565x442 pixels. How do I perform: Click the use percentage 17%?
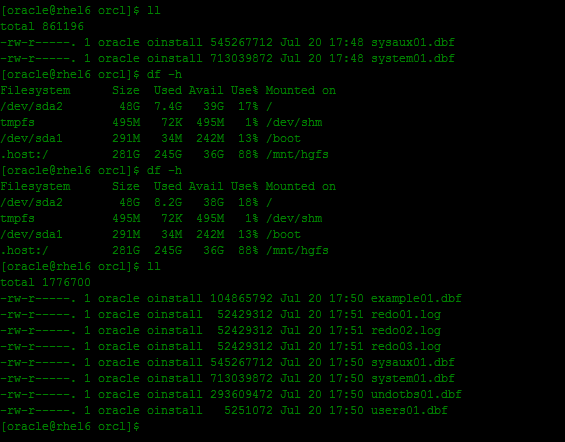pos(248,107)
